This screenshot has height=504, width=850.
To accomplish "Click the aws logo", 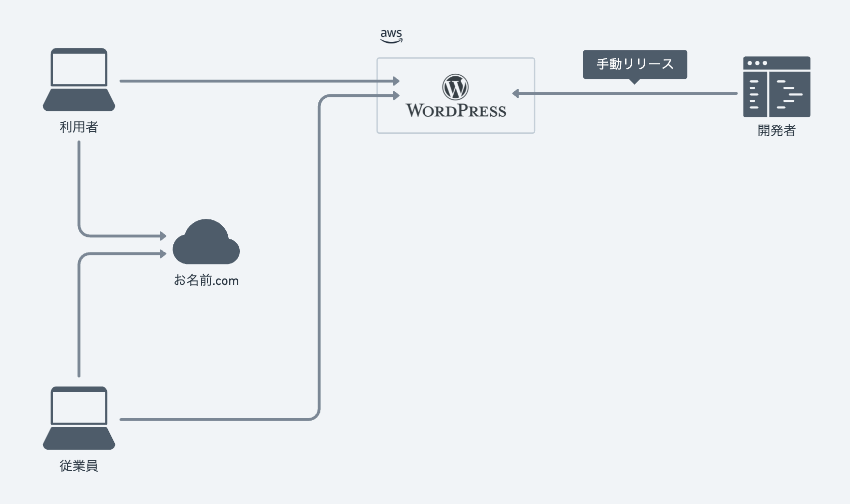I will click(x=391, y=36).
